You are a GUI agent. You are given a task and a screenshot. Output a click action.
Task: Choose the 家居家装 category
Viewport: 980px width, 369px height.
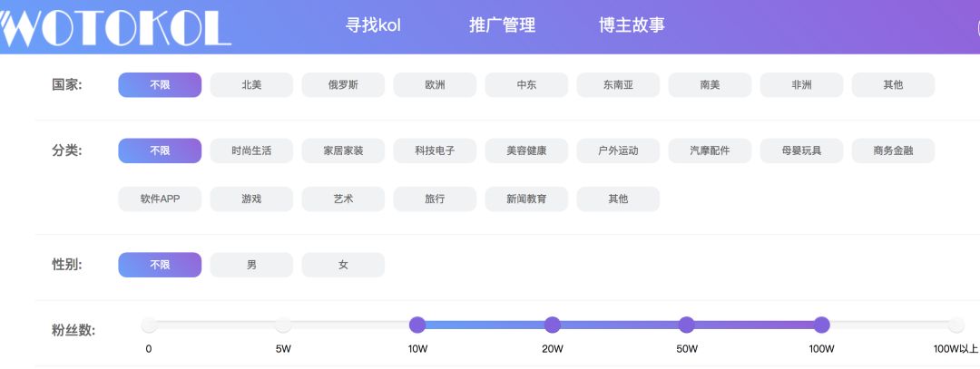click(x=343, y=151)
